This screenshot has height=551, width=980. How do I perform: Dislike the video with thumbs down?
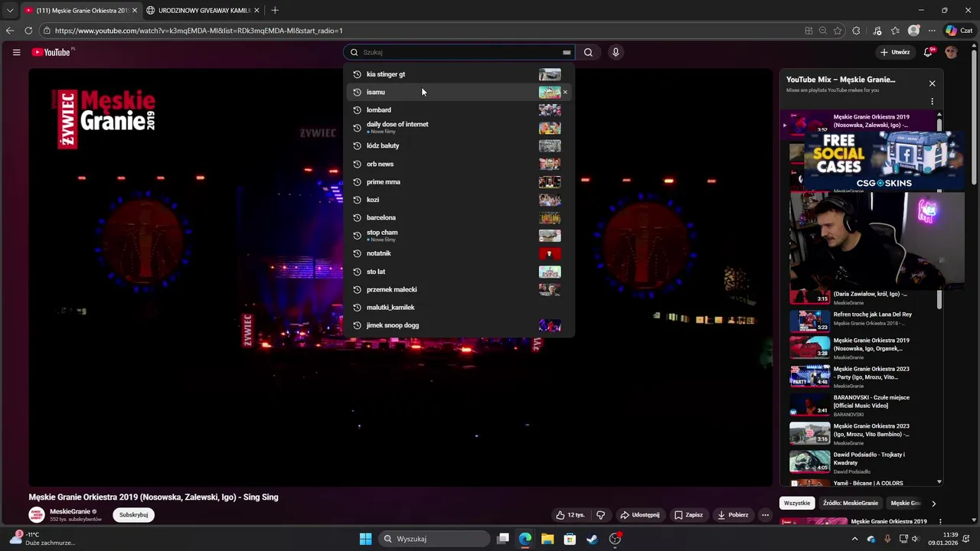[x=600, y=515]
